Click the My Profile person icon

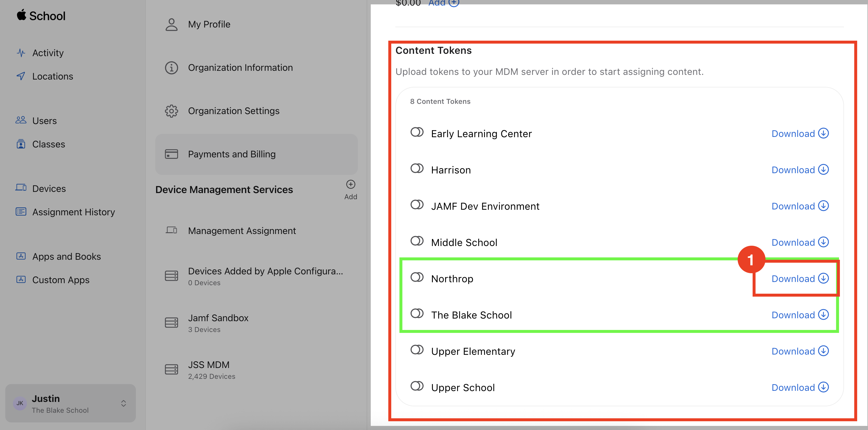tap(172, 25)
